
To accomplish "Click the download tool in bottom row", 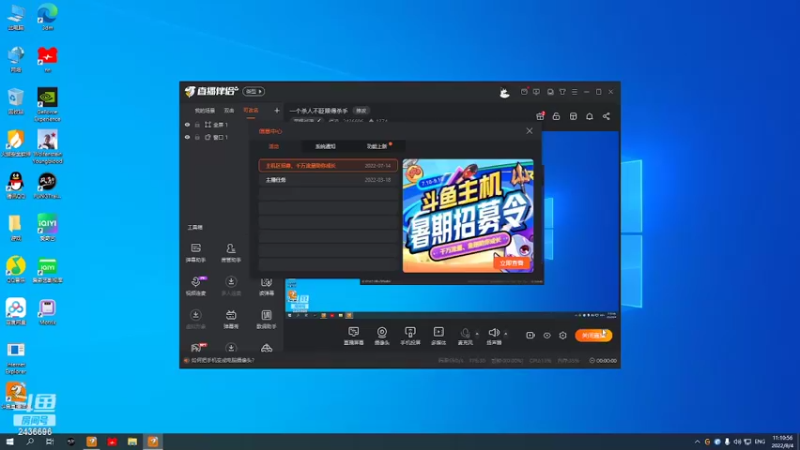I will (x=231, y=348).
